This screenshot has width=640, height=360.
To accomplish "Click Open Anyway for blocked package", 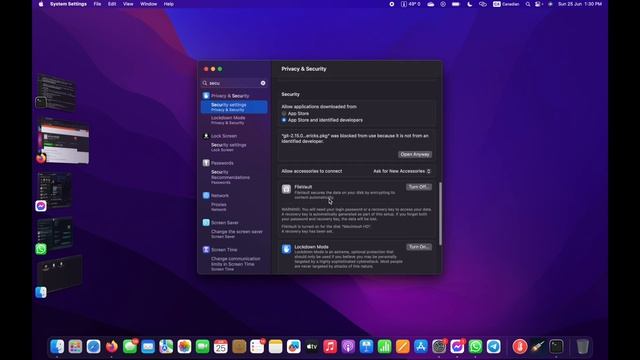I will [x=415, y=154].
